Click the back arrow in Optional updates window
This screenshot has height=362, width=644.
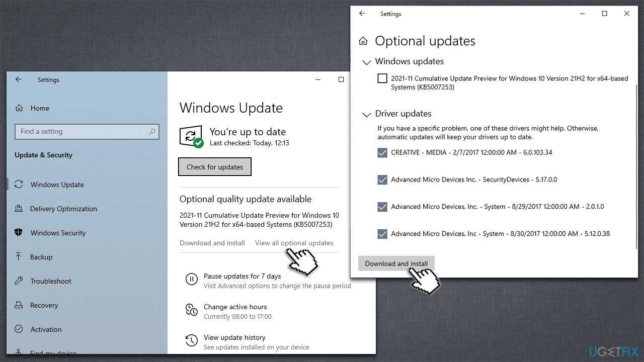click(362, 14)
